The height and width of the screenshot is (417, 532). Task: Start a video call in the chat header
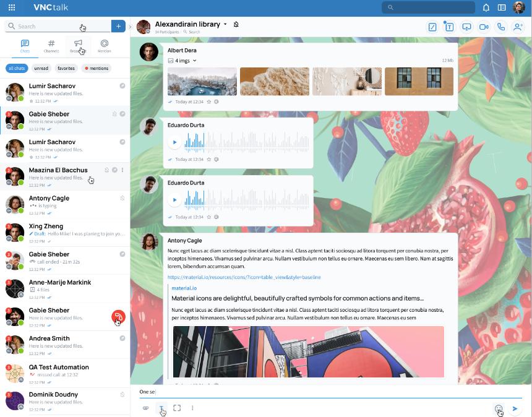484,27
